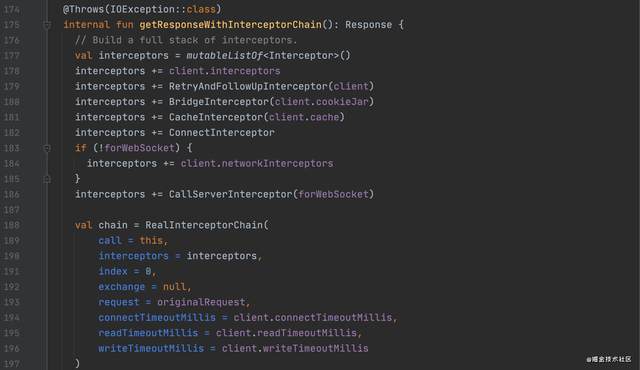Click the readTimeoutMillis named parameter
Screen dimensions: 640x370
tap(148, 333)
